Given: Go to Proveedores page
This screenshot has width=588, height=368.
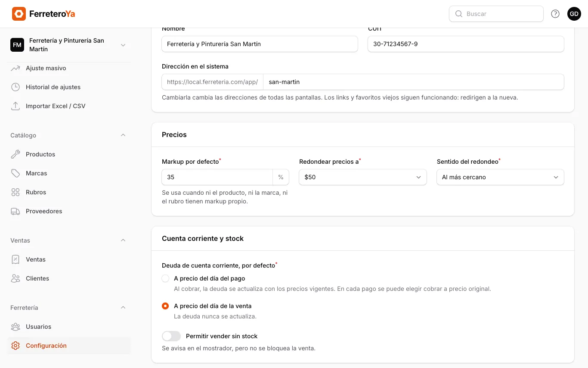Looking at the screenshot, I should click(x=69, y=211).
